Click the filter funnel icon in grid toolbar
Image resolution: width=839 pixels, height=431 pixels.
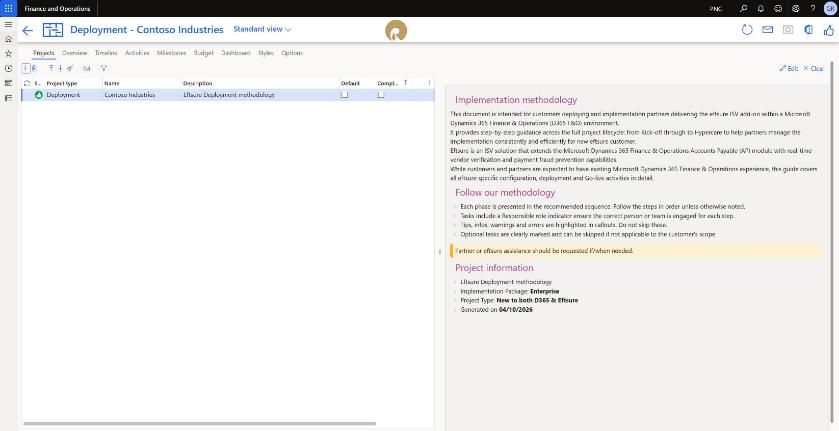(104, 68)
